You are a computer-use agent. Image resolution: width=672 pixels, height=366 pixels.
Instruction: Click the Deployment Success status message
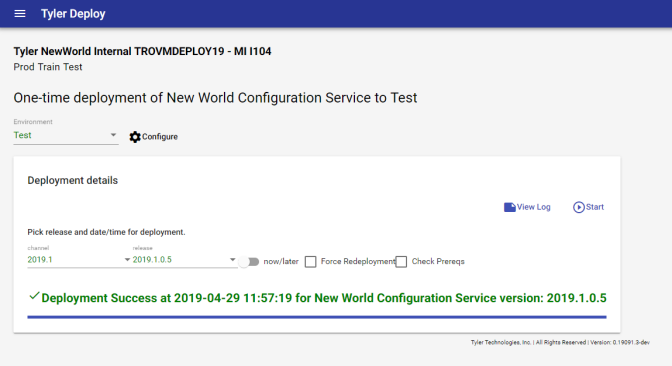[x=324, y=298]
